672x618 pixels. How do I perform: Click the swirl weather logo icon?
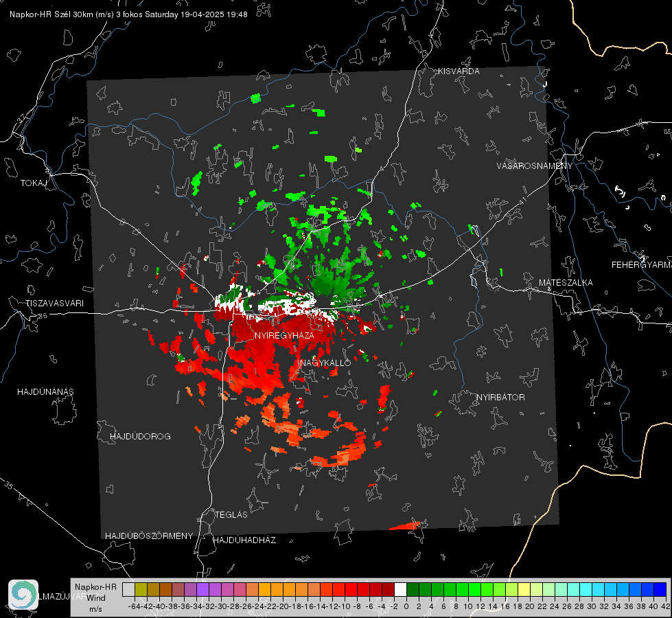point(23,595)
